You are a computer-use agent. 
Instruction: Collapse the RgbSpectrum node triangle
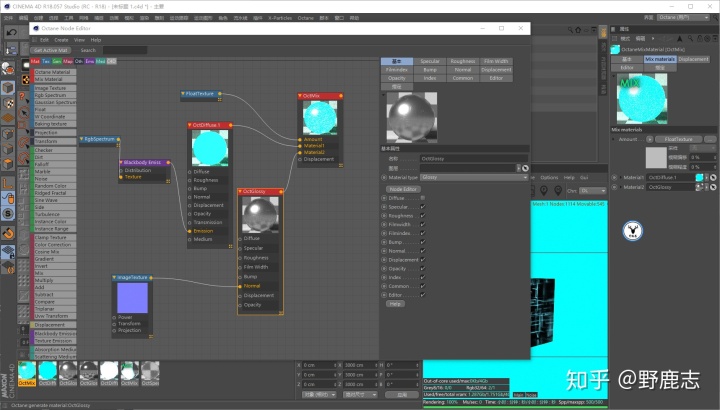pos(82,139)
